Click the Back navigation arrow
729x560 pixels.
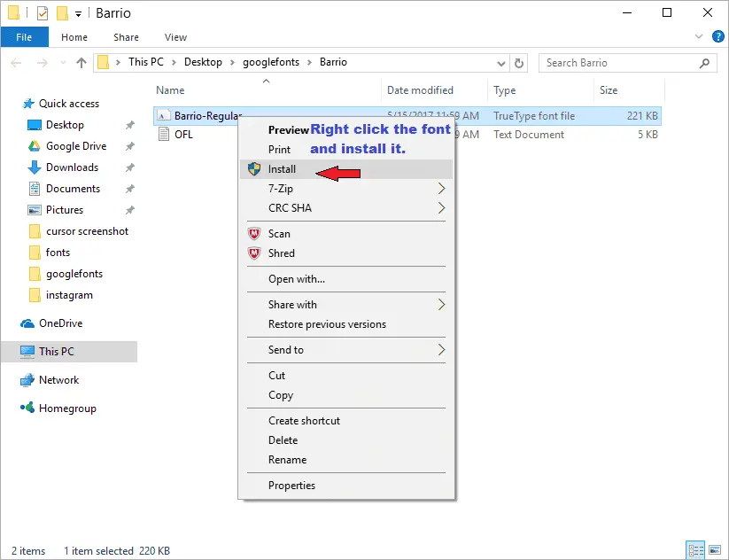pyautogui.click(x=16, y=63)
